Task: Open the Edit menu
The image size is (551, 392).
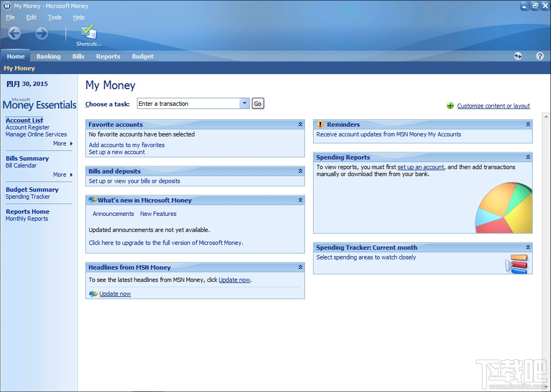Action: [x=31, y=17]
